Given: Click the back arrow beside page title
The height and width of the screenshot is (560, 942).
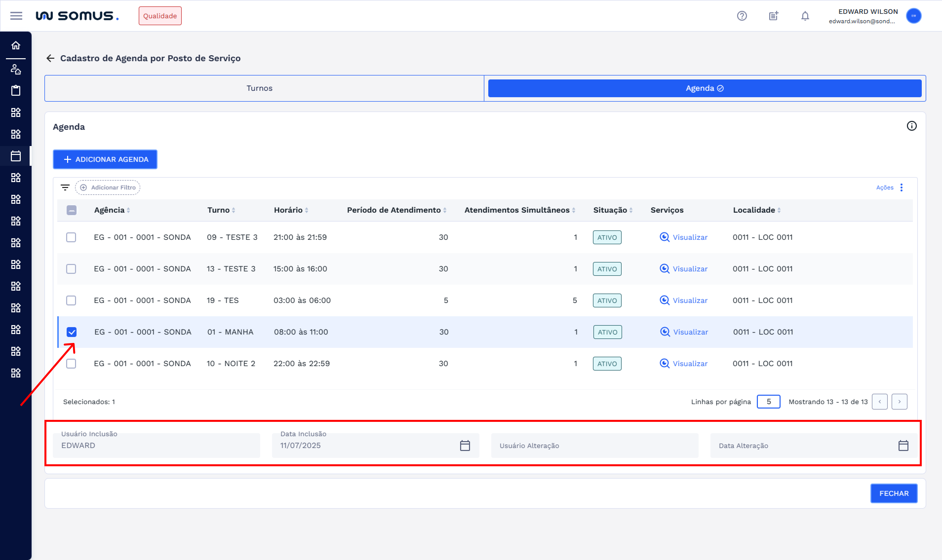Looking at the screenshot, I should pyautogui.click(x=50, y=58).
